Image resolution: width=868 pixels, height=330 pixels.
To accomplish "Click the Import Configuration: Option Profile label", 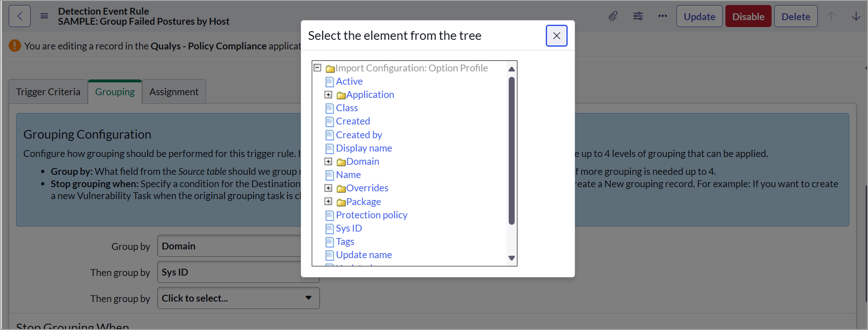I will pos(411,68).
